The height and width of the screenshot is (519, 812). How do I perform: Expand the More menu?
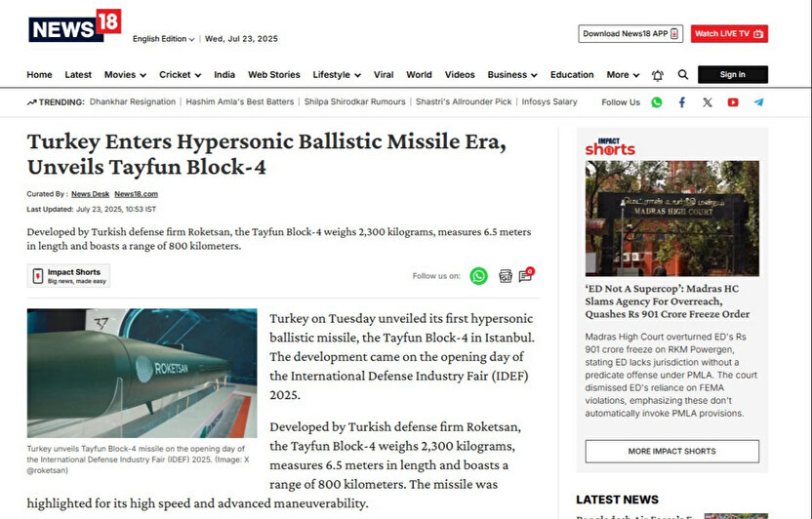[623, 75]
